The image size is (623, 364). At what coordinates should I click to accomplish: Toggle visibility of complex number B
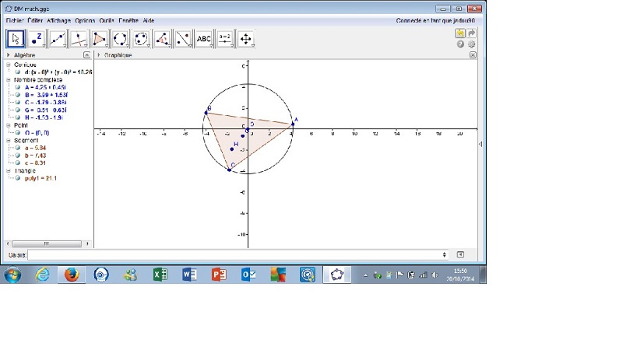click(17, 95)
